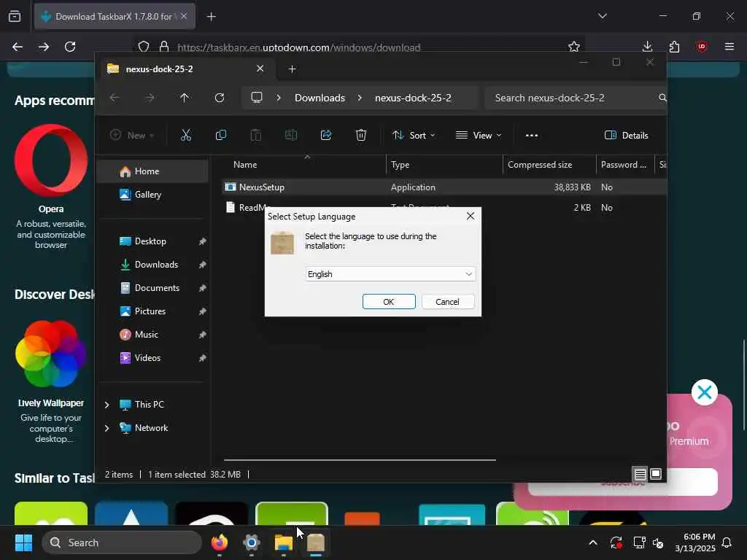747x560 pixels.
Task: Open Pictures in navigation pane
Action: [152, 311]
